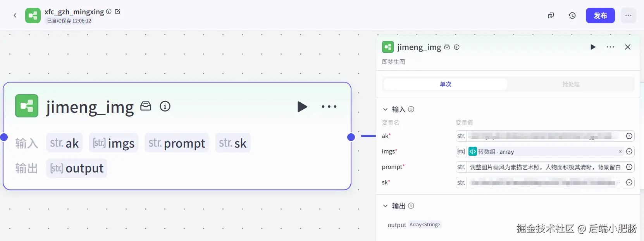Open info icon next to xfc_gzh_mingxing title

point(109,12)
